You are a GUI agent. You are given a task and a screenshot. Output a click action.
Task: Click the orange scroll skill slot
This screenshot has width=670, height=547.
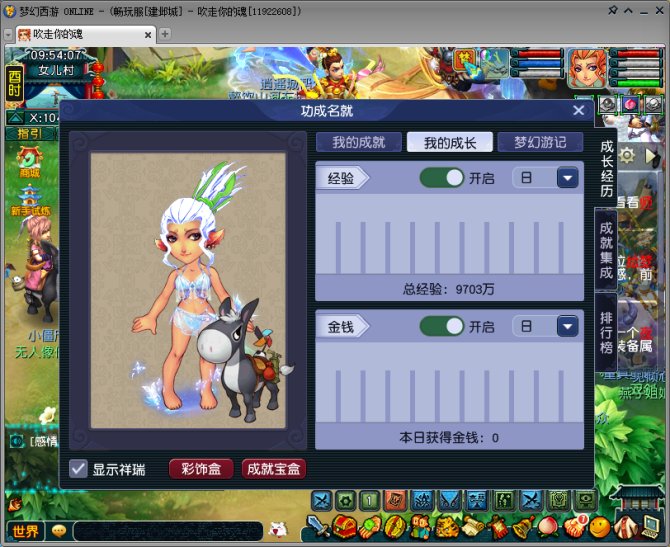tap(396, 500)
